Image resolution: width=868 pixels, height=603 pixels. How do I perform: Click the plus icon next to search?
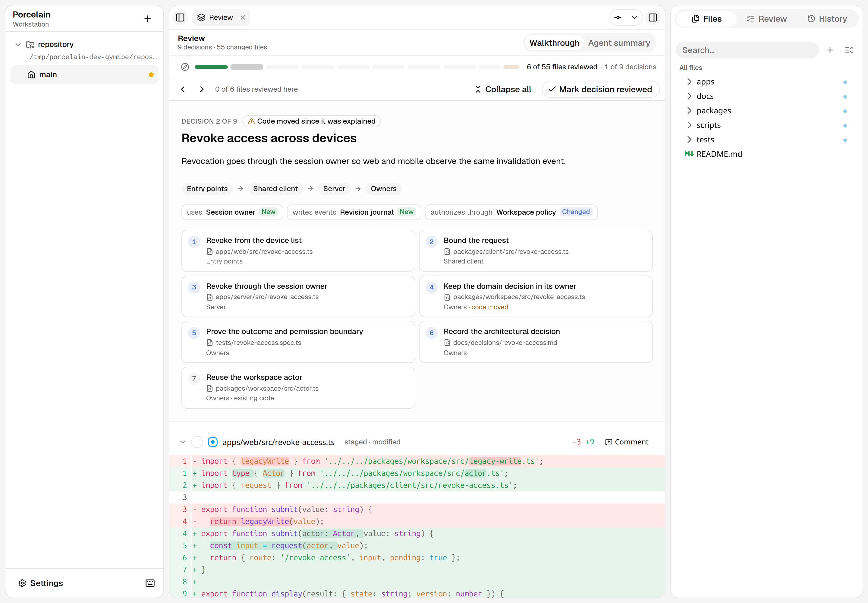tap(830, 50)
